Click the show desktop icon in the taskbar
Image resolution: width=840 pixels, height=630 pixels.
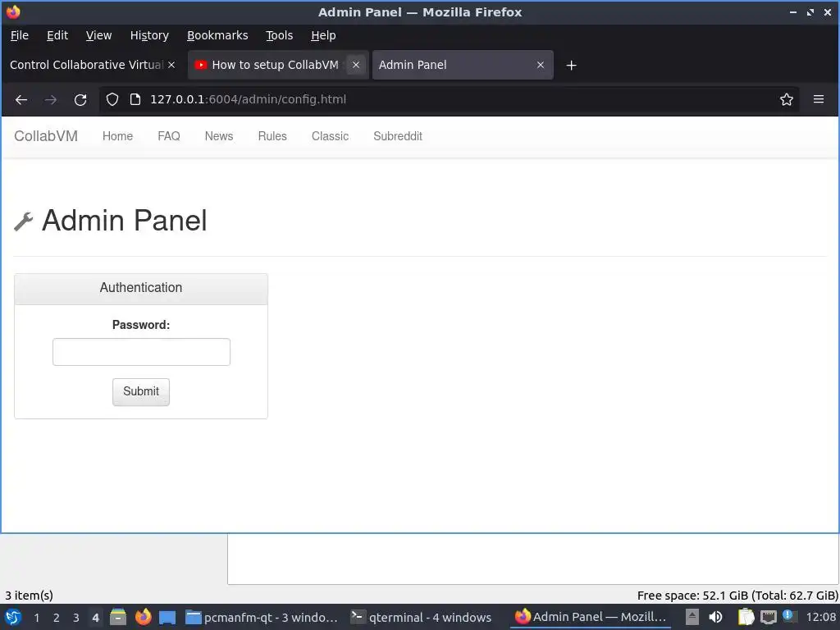pyautogui.click(x=167, y=618)
